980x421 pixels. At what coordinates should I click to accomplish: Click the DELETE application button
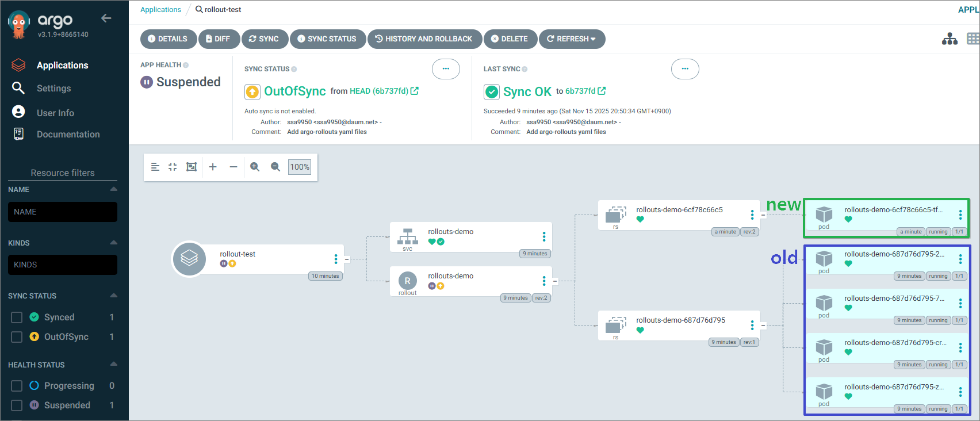pos(510,39)
